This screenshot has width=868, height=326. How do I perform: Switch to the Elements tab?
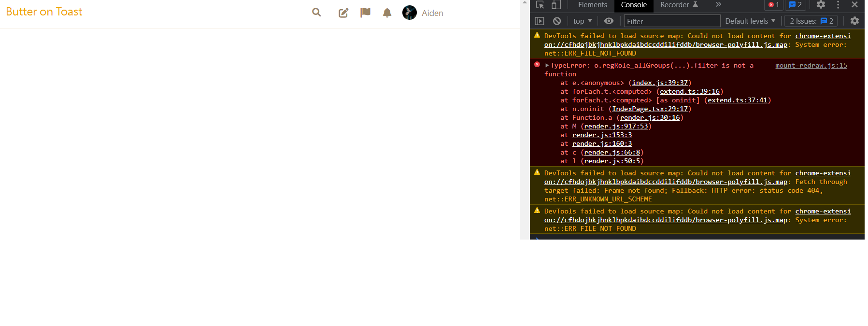[592, 5]
